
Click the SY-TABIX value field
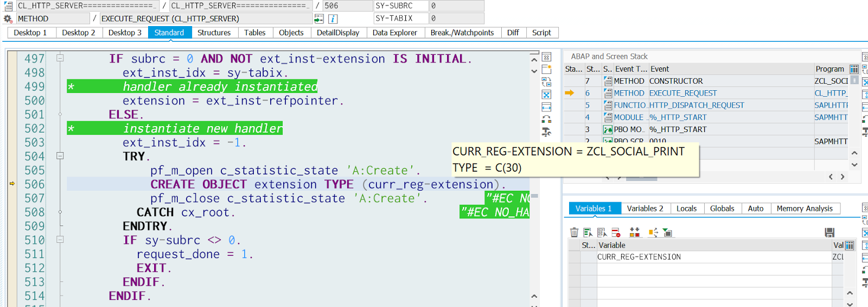point(456,18)
